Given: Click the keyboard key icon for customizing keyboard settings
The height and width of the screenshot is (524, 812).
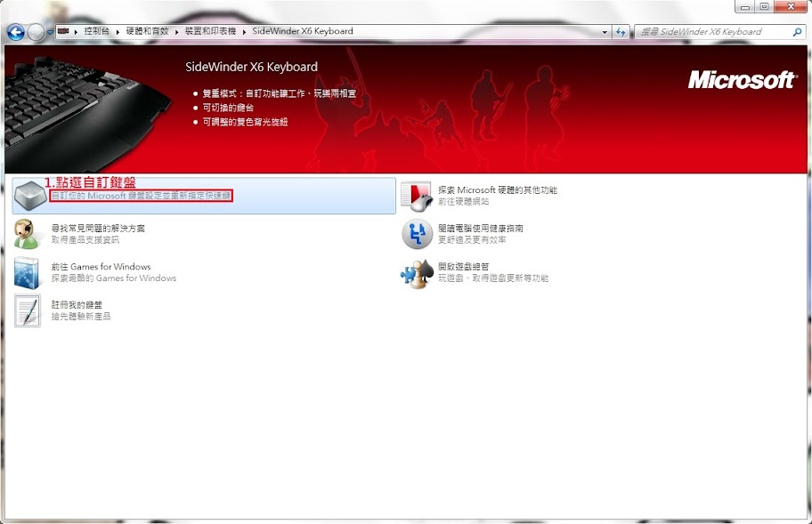Looking at the screenshot, I should [30, 196].
